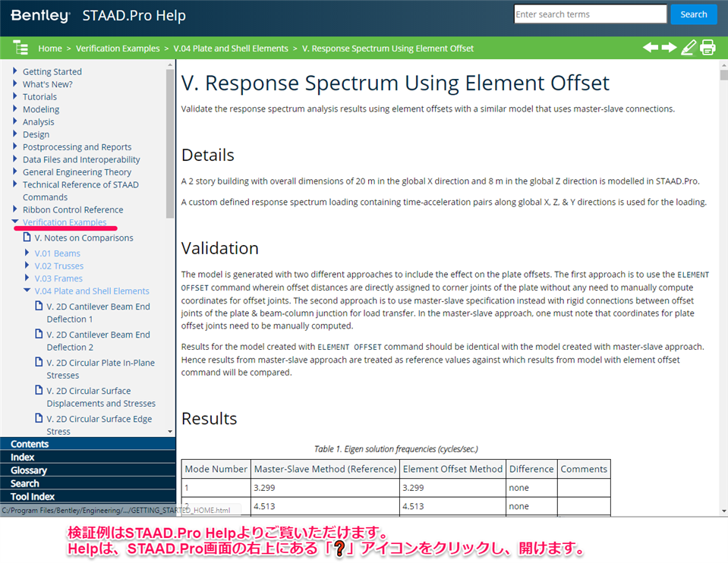
Task: Open the Tool Index tab
Action: point(88,496)
